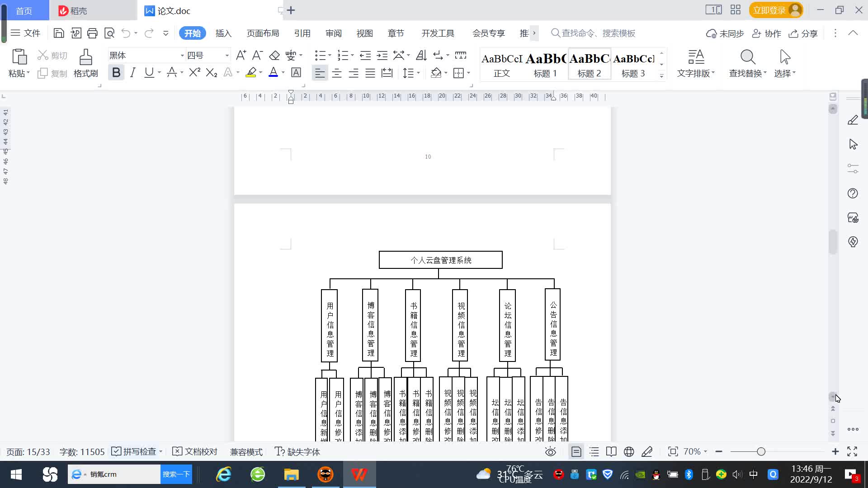This screenshot has height=488, width=868.
Task: Click the help question mark in sidebar
Action: click(x=853, y=193)
